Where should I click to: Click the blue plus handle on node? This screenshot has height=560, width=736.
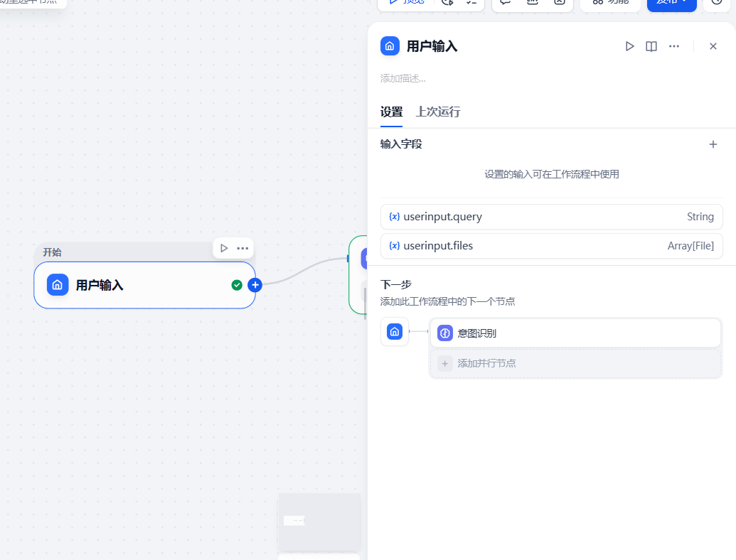coord(255,285)
